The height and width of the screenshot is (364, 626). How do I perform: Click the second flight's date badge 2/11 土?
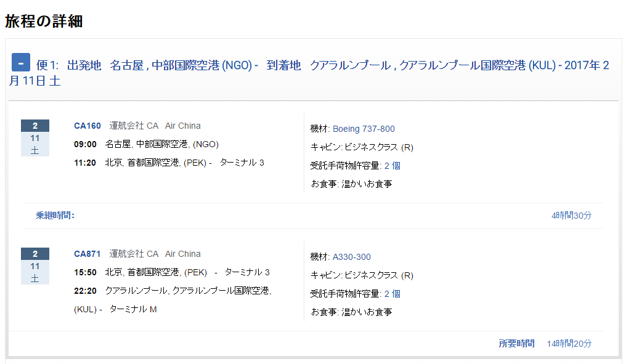click(x=35, y=266)
